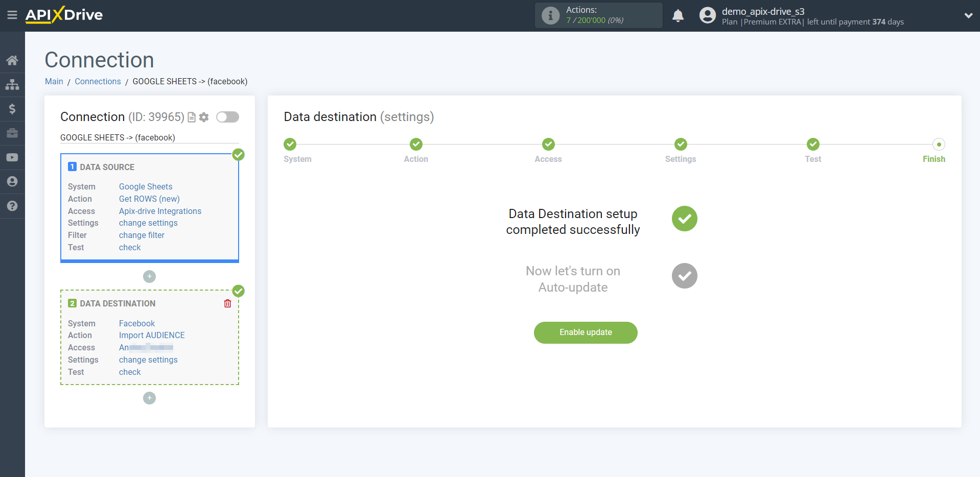Go to the Test step
This screenshot has height=477, width=980.
click(813, 145)
